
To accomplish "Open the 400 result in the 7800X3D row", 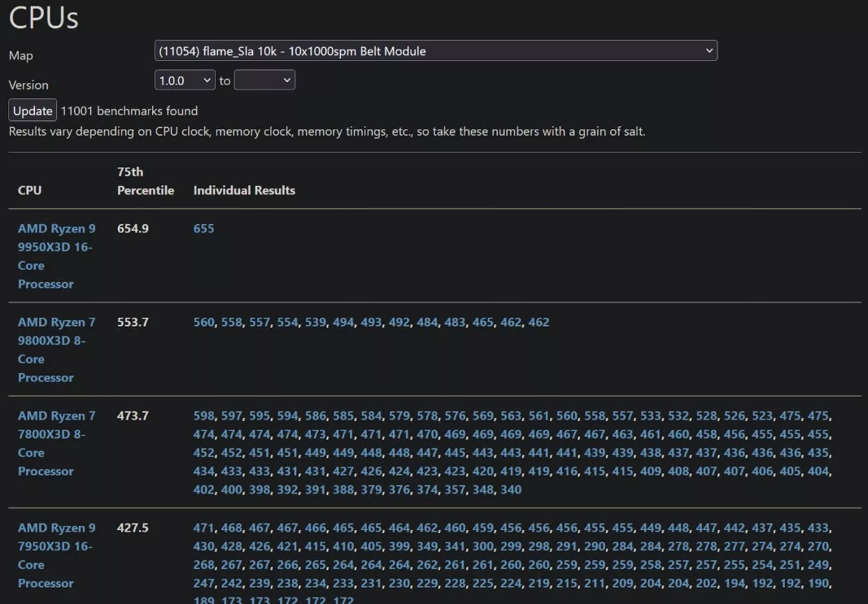I will (x=231, y=489).
